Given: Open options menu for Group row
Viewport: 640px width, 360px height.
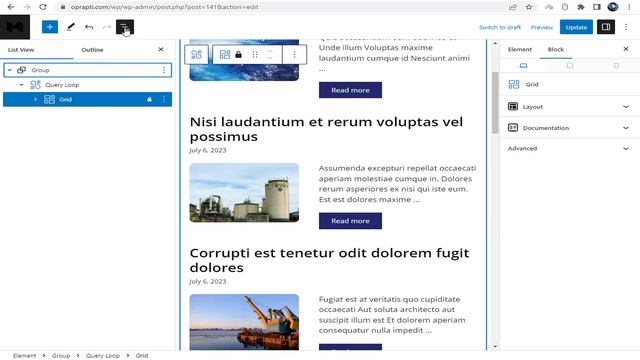Looking at the screenshot, I should (x=164, y=70).
